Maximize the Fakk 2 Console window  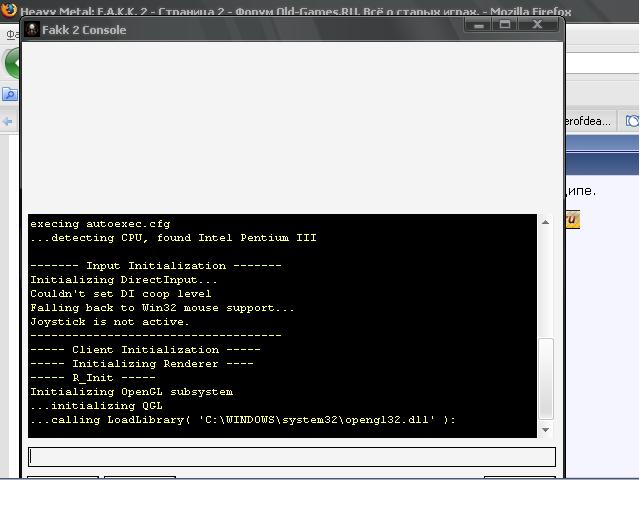tap(505, 25)
